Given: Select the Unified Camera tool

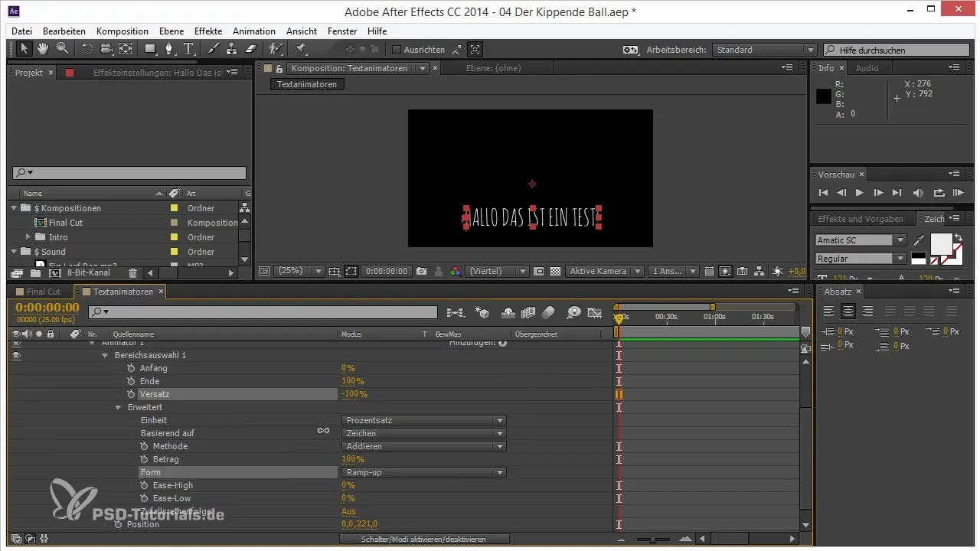Looking at the screenshot, I should (x=106, y=49).
